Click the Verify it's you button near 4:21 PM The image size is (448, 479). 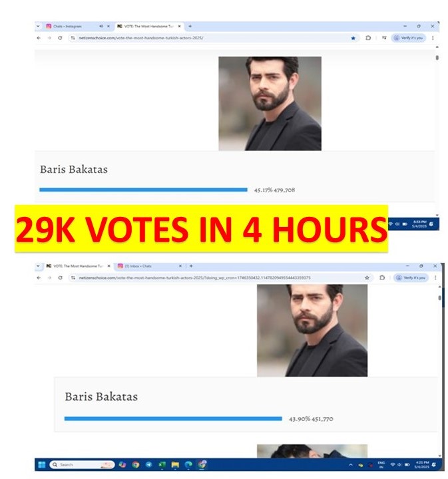[411, 277]
